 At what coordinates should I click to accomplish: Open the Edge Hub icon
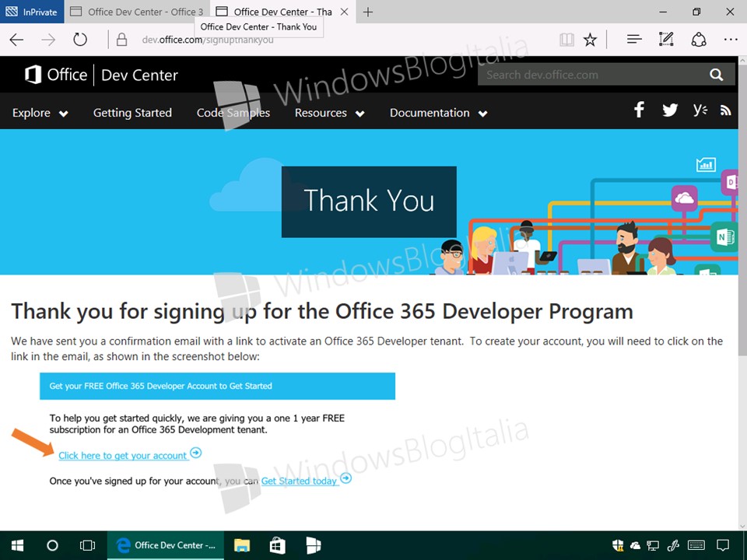(x=634, y=40)
